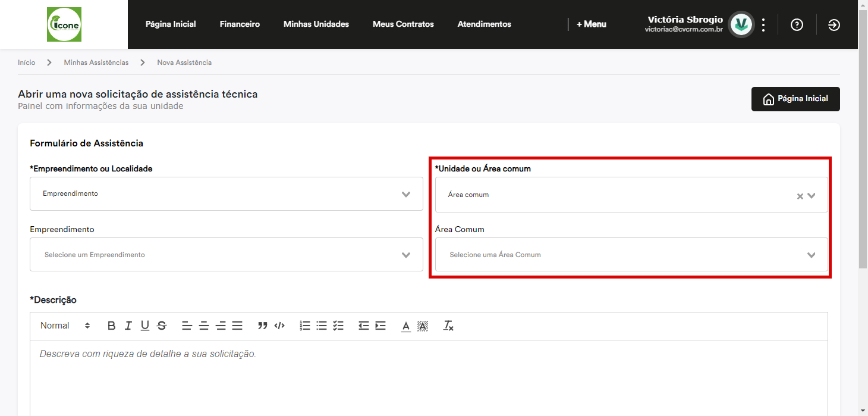Go to Página Inicial in the top menu
Viewport: 868px width, 416px height.
pos(171,24)
